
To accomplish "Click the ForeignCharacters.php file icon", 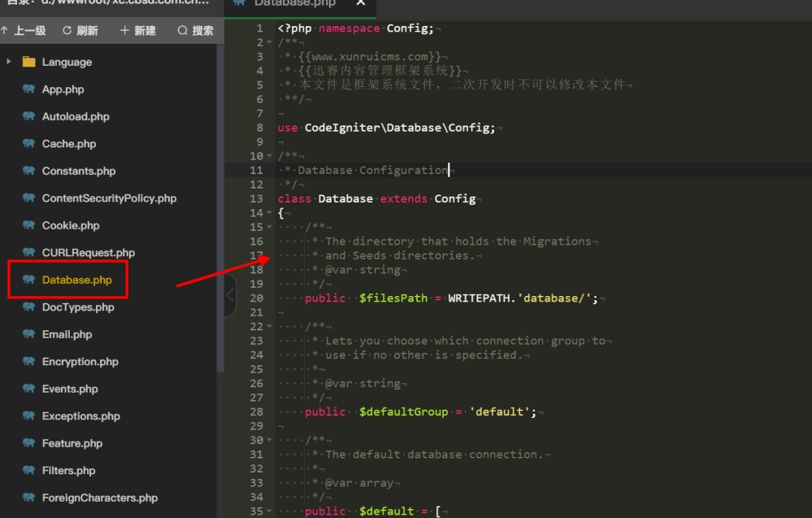I will coord(29,498).
